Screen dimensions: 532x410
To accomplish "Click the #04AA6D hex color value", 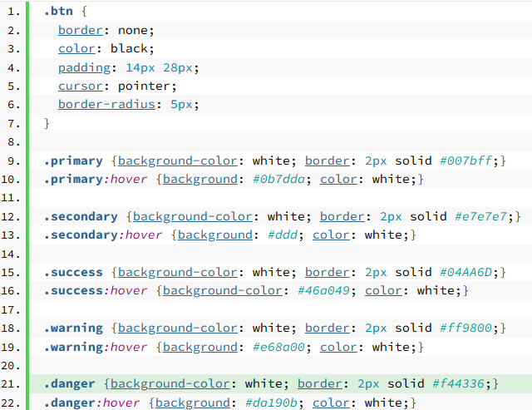I will 470,272.
